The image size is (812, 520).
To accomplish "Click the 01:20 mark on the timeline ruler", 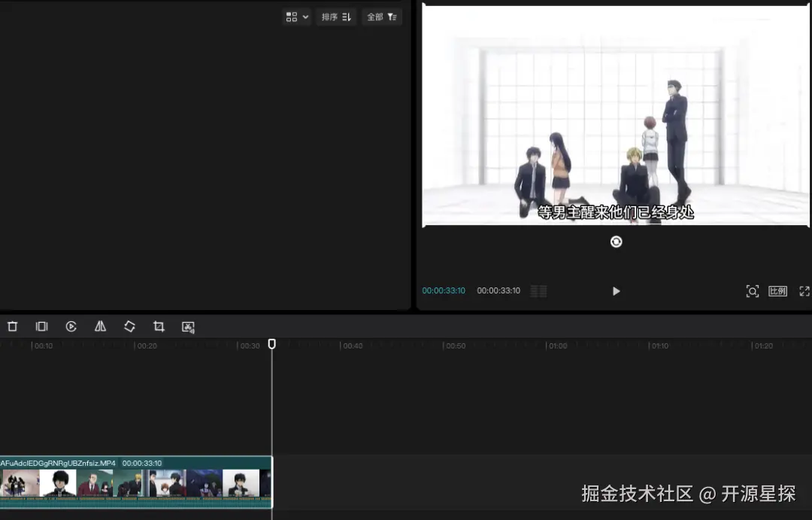I will pyautogui.click(x=763, y=346).
